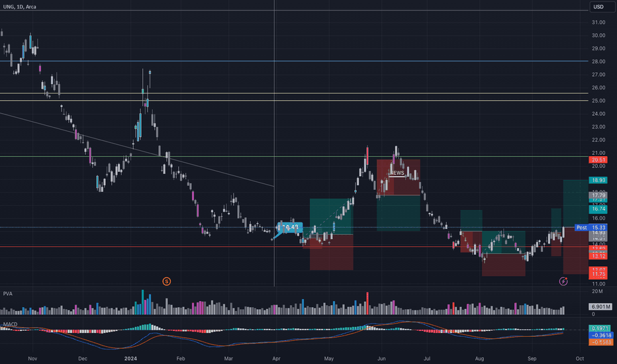Click the UNG, 1D, Arca symbol legend

[x=20, y=7]
